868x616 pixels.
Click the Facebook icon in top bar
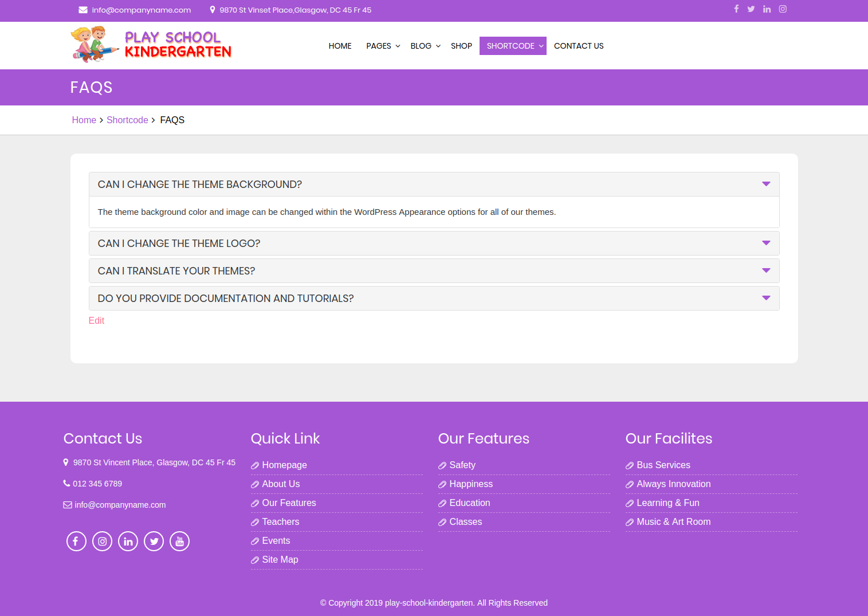pos(736,9)
